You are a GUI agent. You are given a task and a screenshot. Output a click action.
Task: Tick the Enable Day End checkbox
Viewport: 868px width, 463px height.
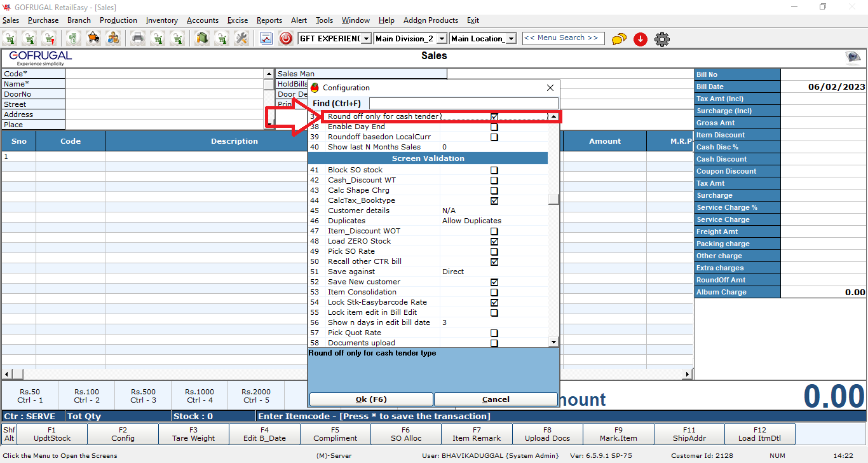[x=494, y=127]
